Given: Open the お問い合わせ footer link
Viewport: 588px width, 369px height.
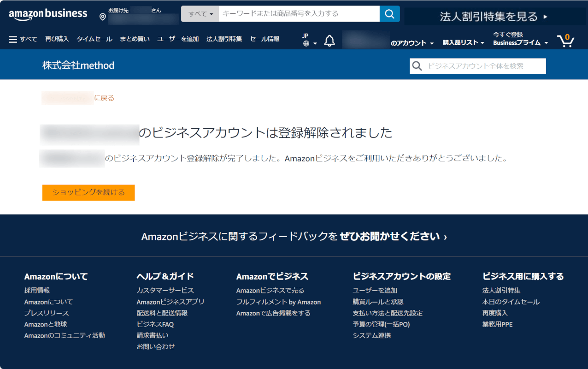Looking at the screenshot, I should pos(156,347).
